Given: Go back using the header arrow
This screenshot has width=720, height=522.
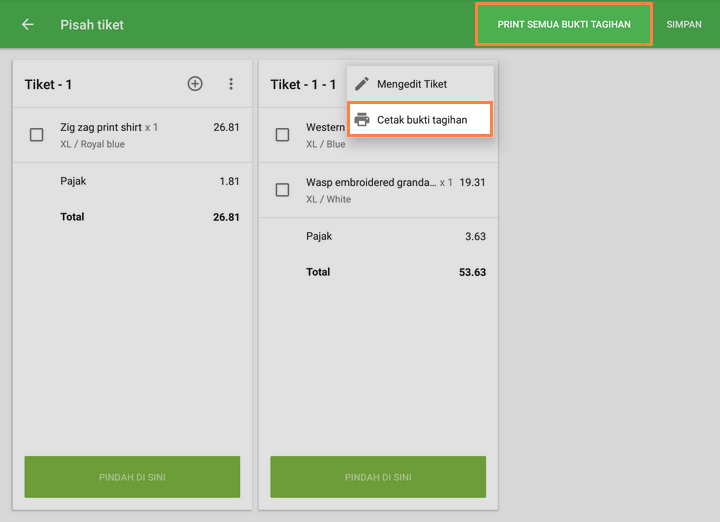Looking at the screenshot, I should pos(27,24).
